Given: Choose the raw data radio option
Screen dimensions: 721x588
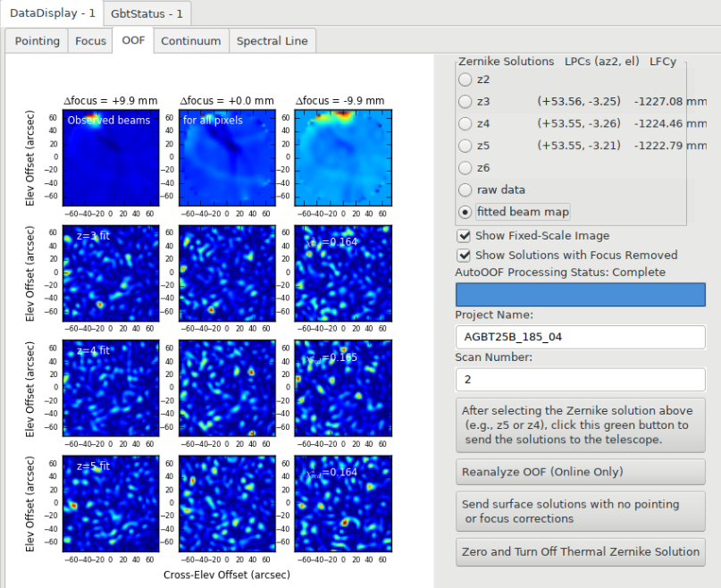Looking at the screenshot, I should 491,190.
